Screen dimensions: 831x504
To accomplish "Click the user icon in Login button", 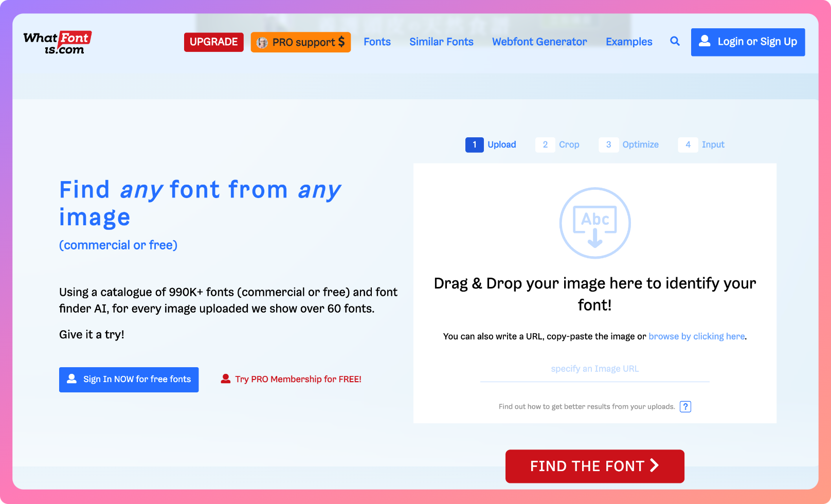I will [704, 41].
